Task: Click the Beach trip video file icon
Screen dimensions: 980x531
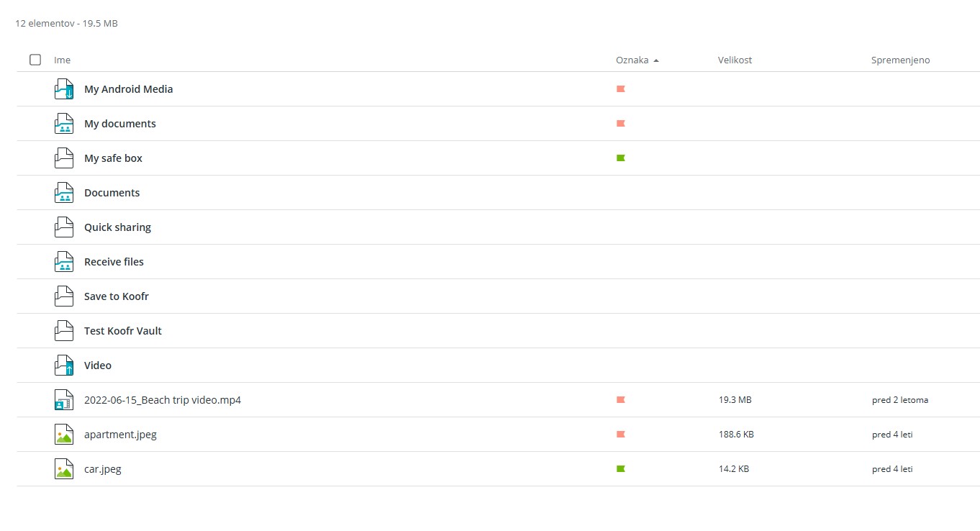Action: coord(64,400)
